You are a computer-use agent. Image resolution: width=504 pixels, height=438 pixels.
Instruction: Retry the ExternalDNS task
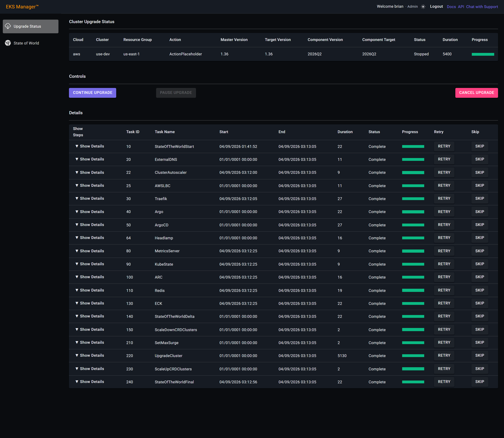pyautogui.click(x=444, y=159)
